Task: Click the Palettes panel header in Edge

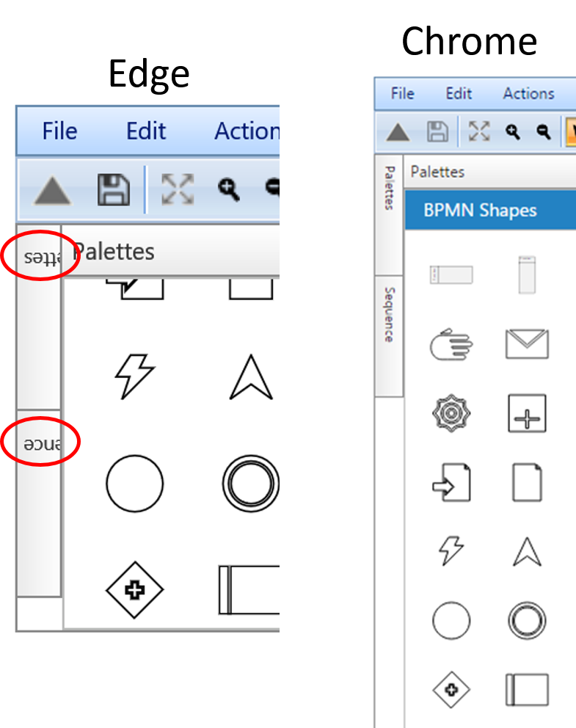Action: point(171,252)
